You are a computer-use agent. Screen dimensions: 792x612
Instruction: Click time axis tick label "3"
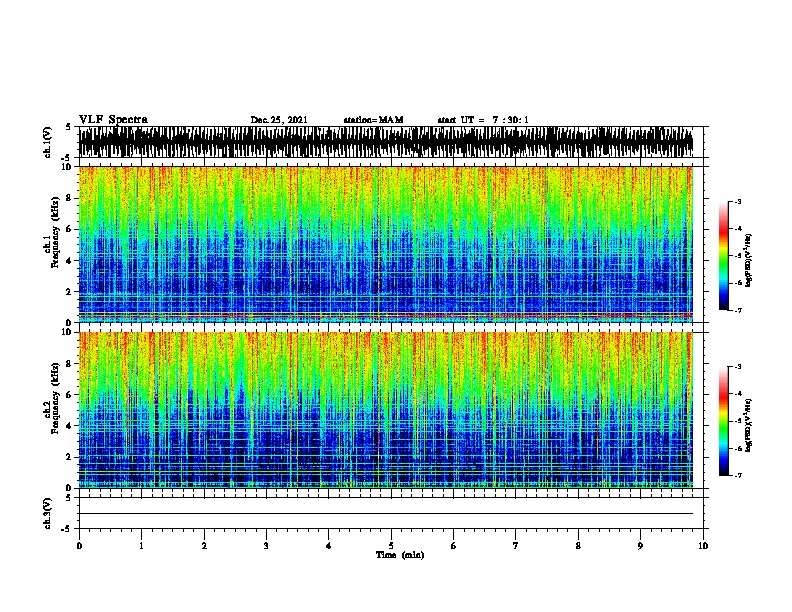[x=266, y=546]
